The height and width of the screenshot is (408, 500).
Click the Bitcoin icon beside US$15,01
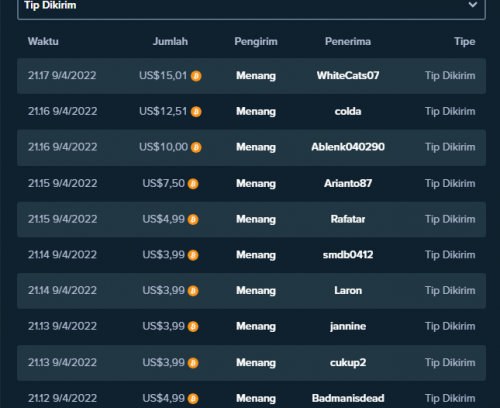click(196, 76)
